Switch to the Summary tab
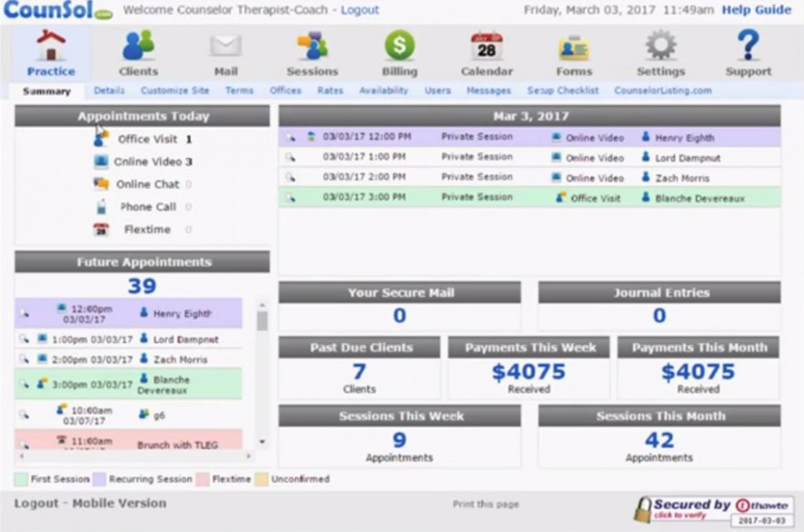The height and width of the screenshot is (532, 804). point(48,90)
